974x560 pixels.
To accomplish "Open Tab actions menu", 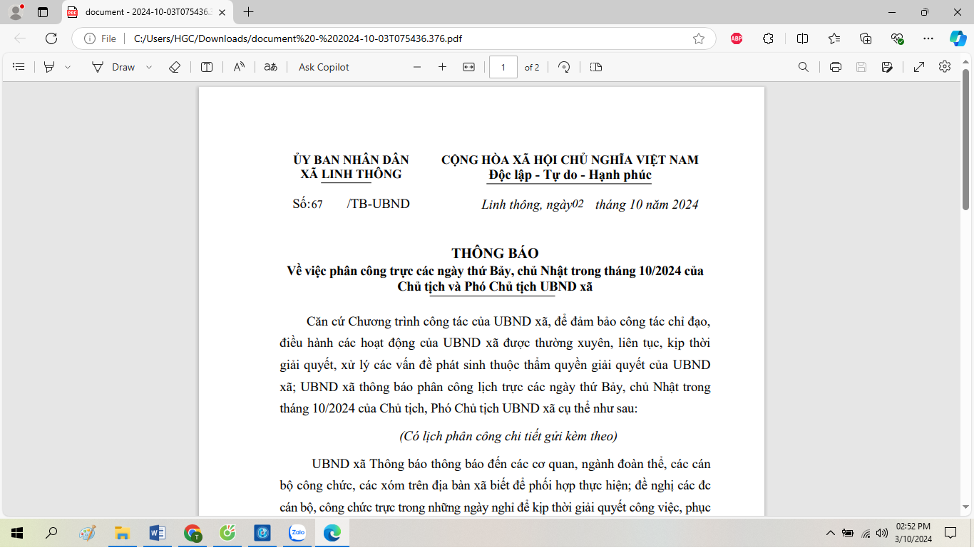I will click(43, 12).
